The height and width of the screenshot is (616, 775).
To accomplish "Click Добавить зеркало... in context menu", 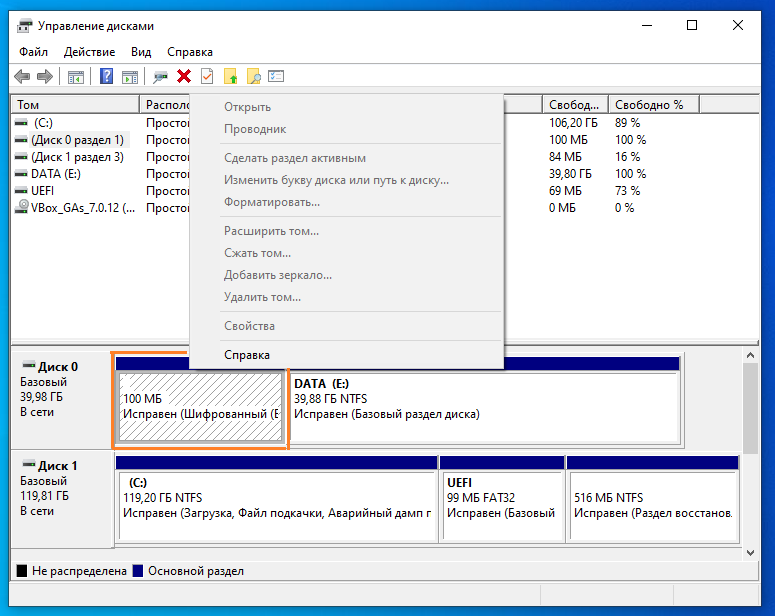I will click(346, 275).
